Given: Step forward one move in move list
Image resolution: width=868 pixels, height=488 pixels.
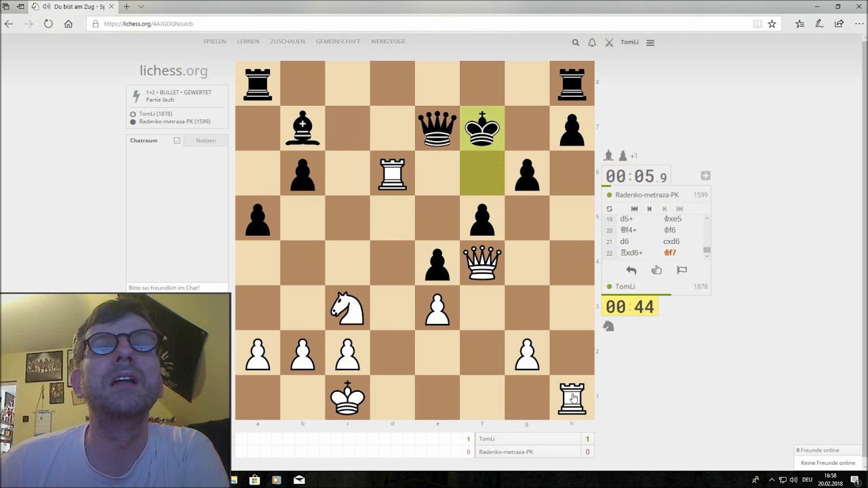Looking at the screenshot, I should pyautogui.click(x=665, y=209).
